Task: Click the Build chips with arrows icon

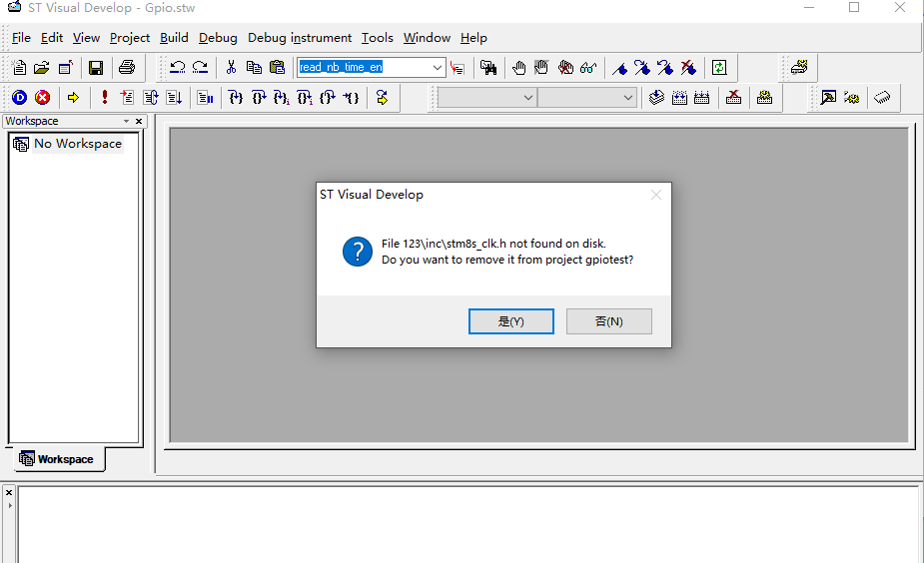Action: (x=679, y=97)
